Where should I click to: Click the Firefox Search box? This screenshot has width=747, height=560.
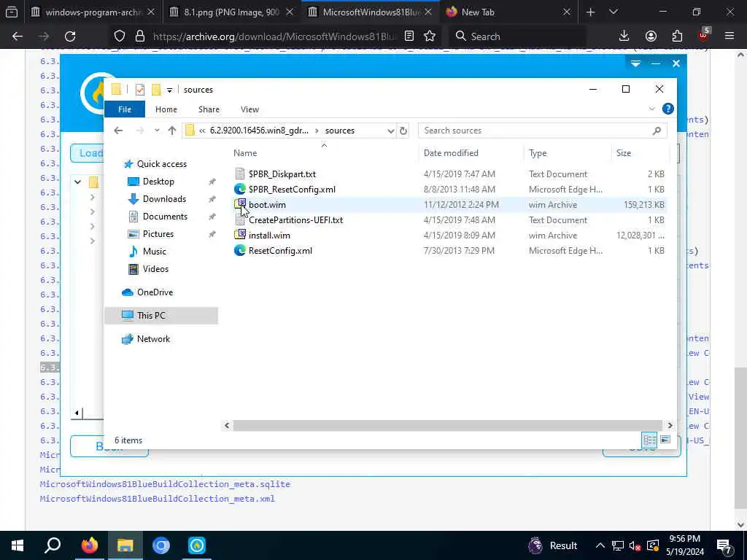pyautogui.click(x=517, y=36)
